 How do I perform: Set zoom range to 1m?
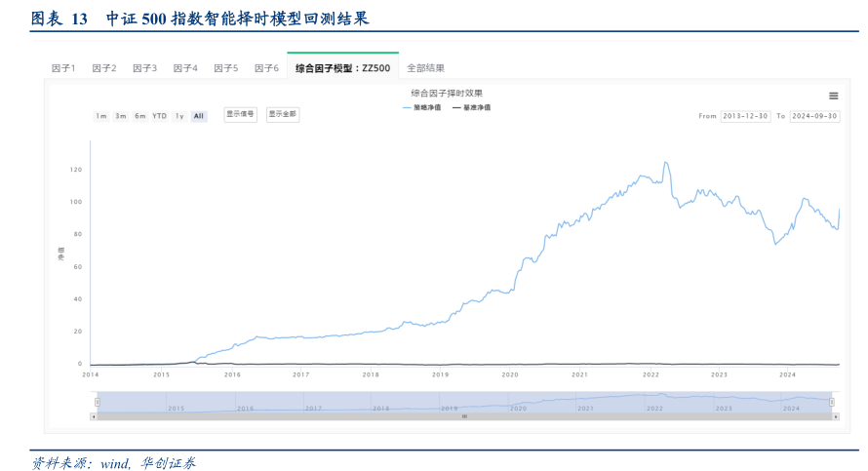(100, 116)
